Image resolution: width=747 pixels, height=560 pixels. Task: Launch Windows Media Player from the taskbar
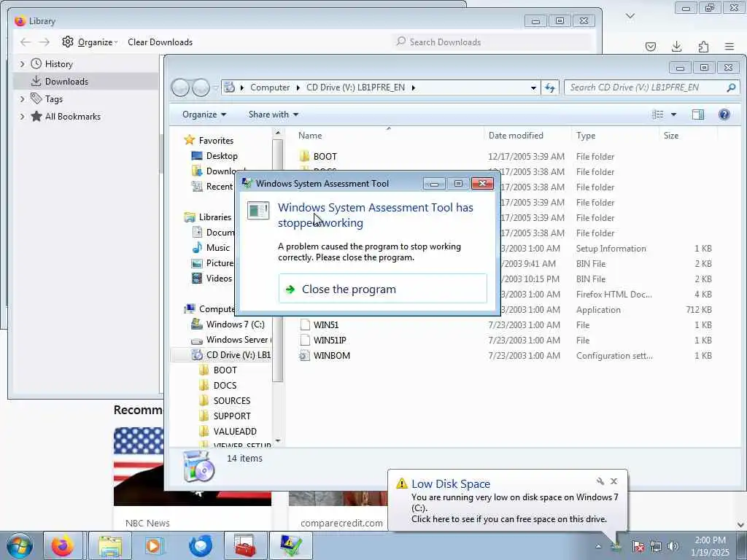(154, 545)
